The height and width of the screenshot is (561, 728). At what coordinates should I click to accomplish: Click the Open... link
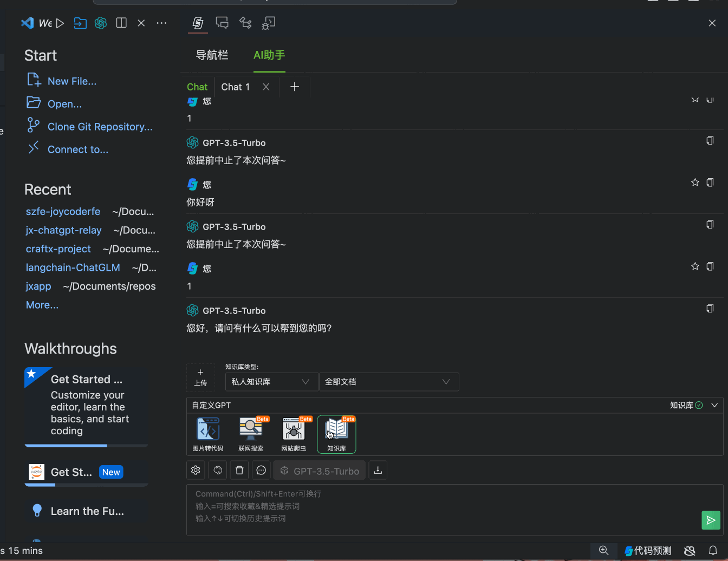coord(64,104)
